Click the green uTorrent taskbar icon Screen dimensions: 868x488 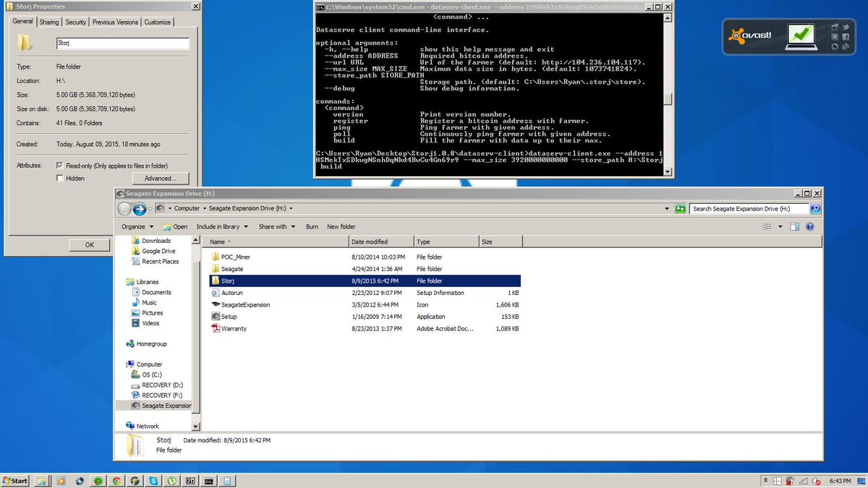pyautogui.click(x=172, y=481)
